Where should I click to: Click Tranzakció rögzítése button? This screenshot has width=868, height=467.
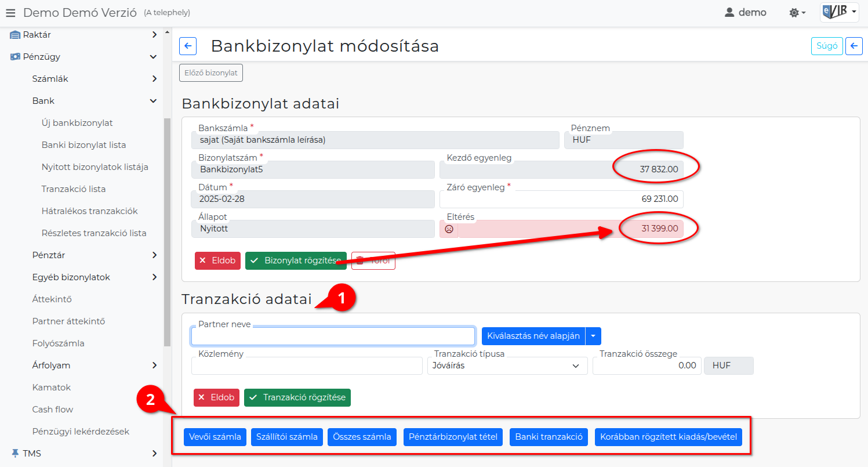[x=297, y=397]
